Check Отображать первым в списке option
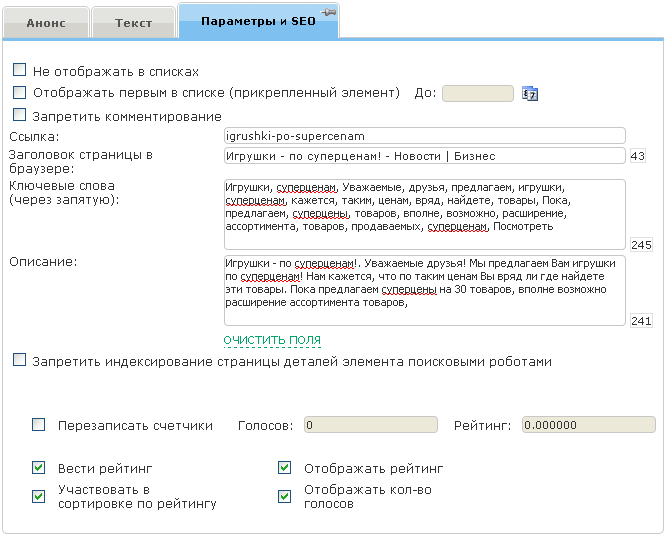 click(x=20, y=93)
